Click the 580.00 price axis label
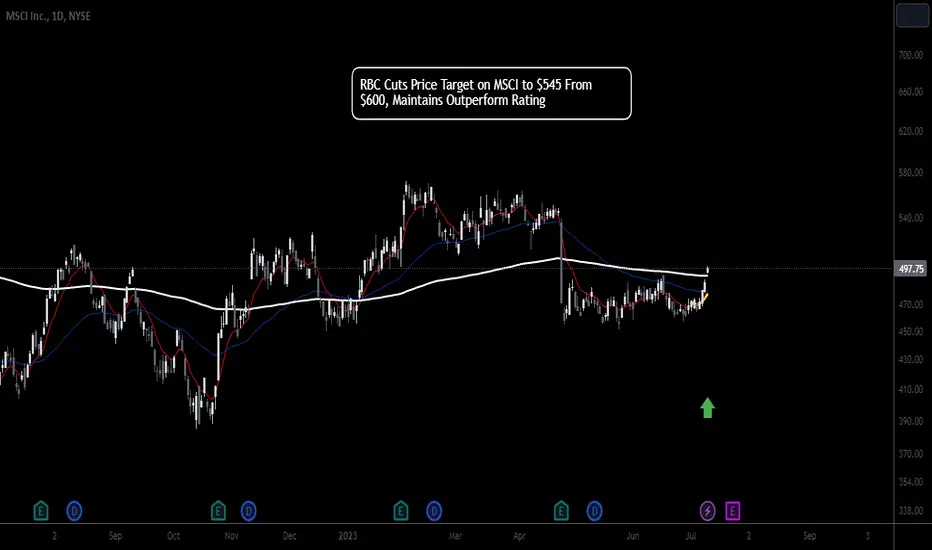 coord(911,172)
